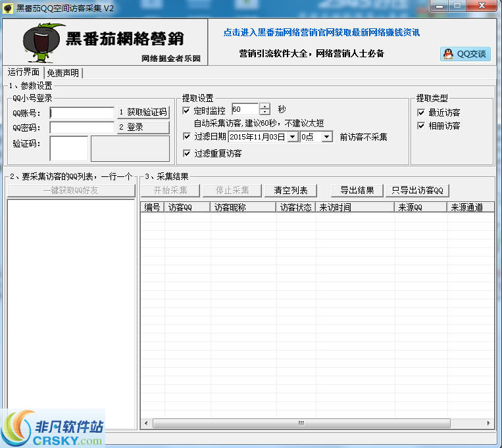Screen dimensions: 502x448
Task: Click the QQ list text area
Action: click(x=71, y=314)
